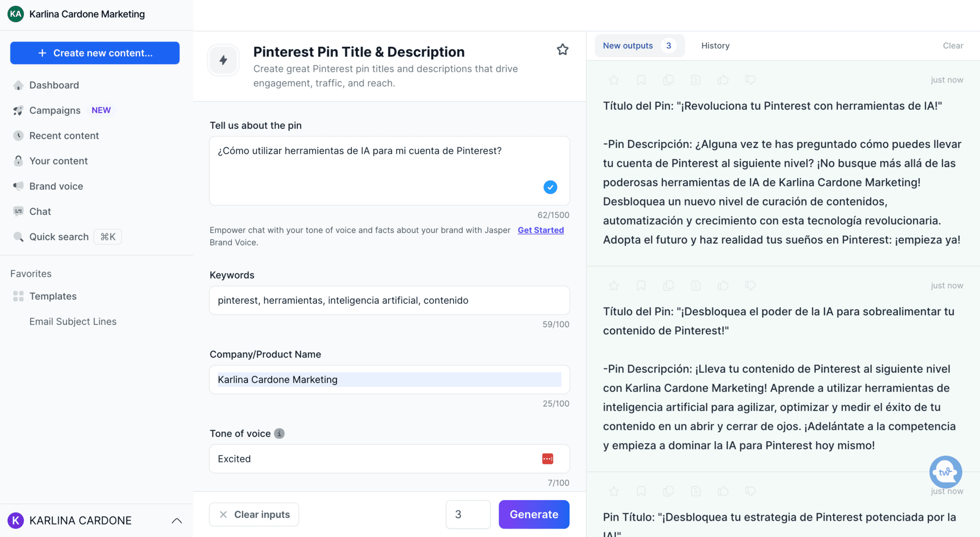Copy the second generated output

tap(668, 285)
